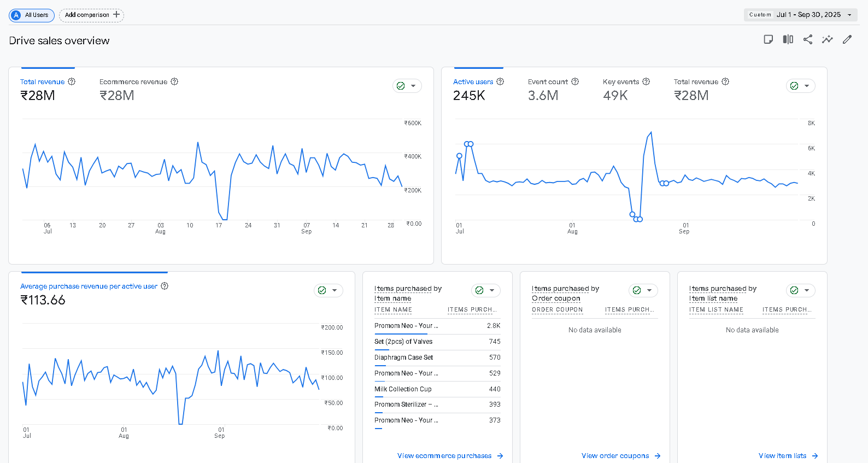Select the Key events metric tab
868x463 pixels.
pyautogui.click(x=626, y=89)
